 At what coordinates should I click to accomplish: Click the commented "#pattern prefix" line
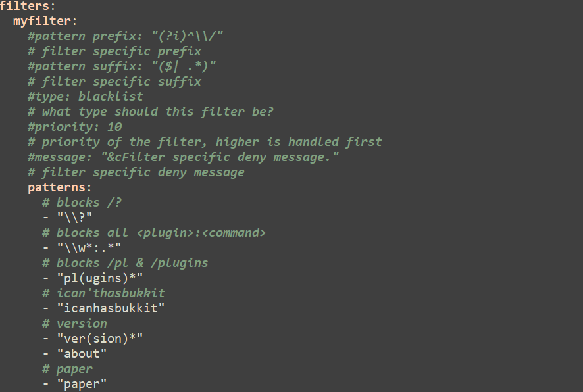pyautogui.click(x=125, y=36)
